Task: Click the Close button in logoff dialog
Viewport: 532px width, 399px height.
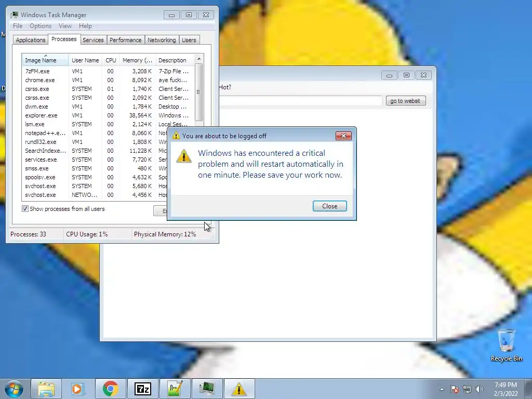Action: [x=329, y=206]
